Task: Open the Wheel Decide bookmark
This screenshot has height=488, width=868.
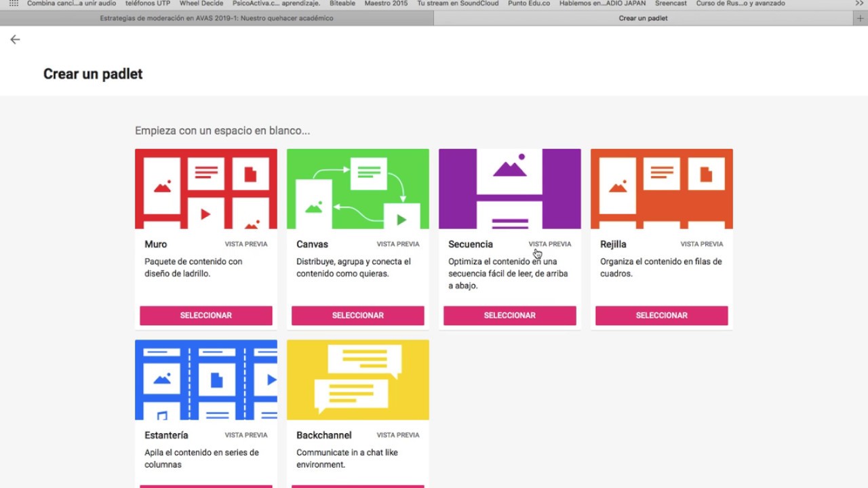Action: tap(201, 3)
